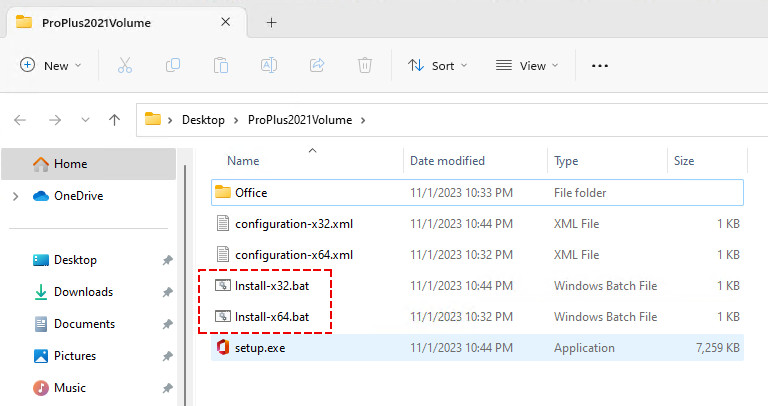Screen dimensions: 768x406
Task: Open the See more ellipsis menu
Action: click(x=600, y=66)
